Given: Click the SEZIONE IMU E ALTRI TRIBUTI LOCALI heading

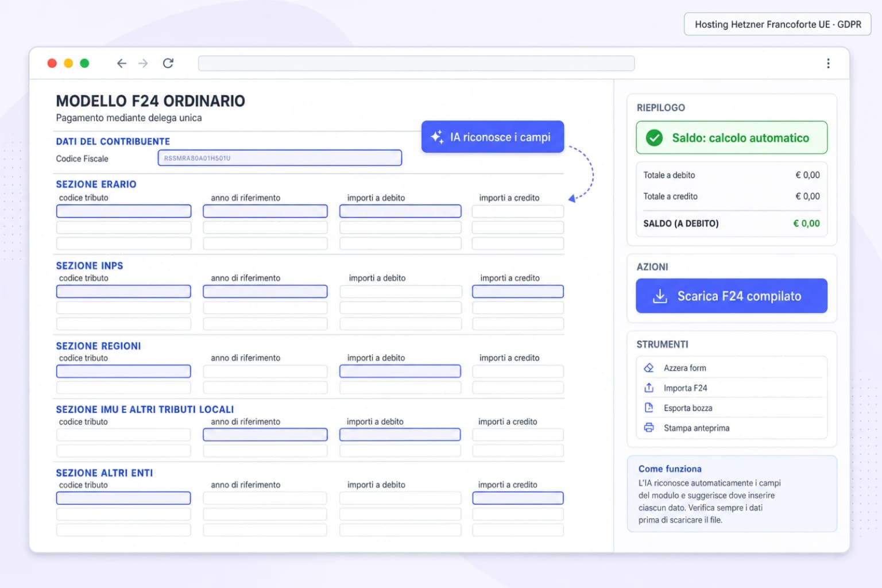Looking at the screenshot, I should click(145, 409).
